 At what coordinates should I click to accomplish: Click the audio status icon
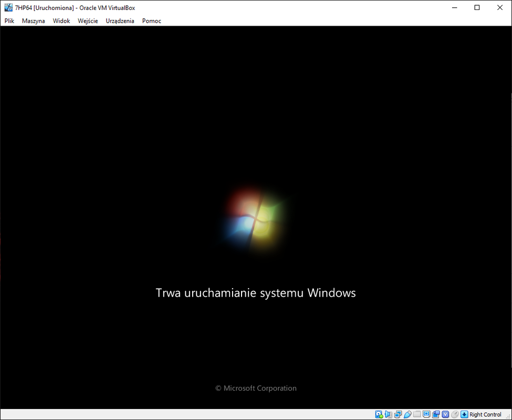tap(388, 414)
